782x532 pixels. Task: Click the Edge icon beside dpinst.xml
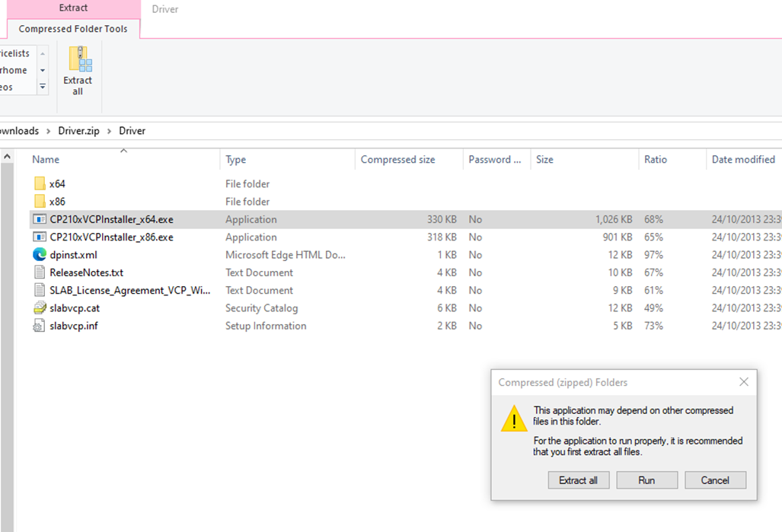tap(40, 255)
